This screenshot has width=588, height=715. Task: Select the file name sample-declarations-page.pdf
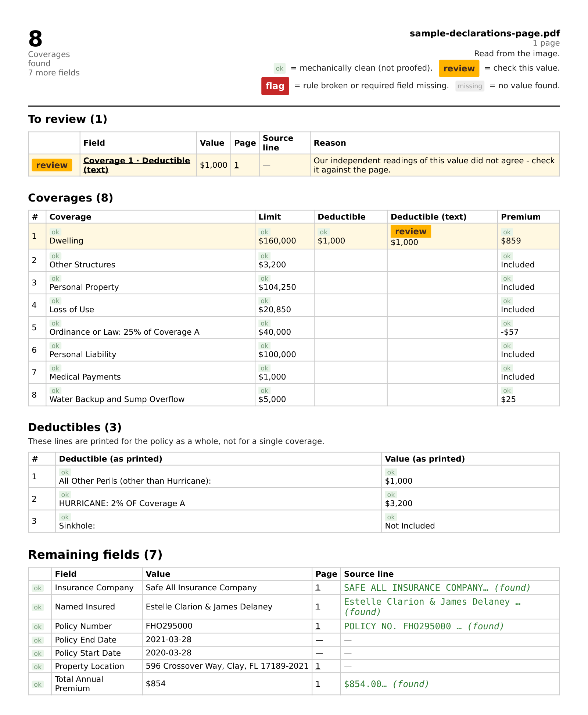tap(485, 33)
